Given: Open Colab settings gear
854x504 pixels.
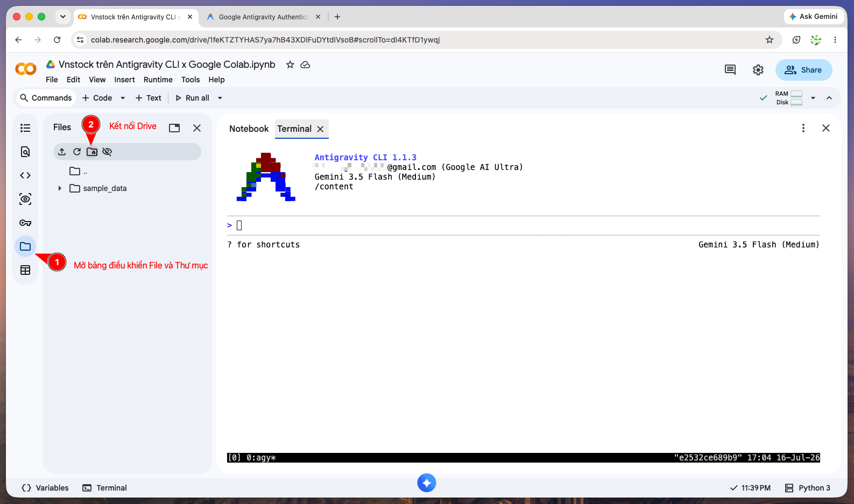Looking at the screenshot, I should [x=758, y=70].
